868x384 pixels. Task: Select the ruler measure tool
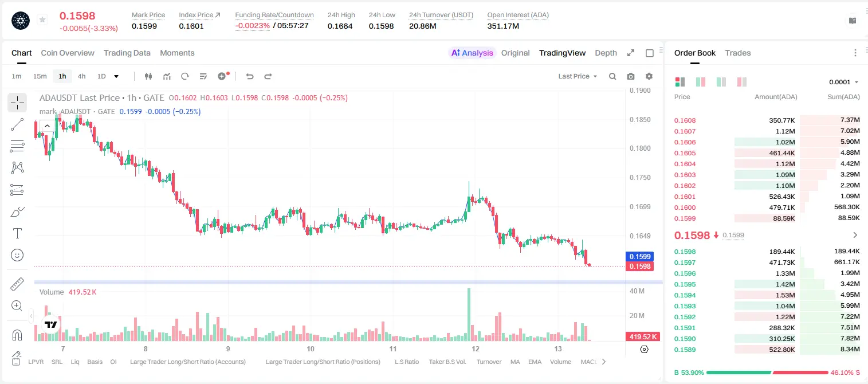pos(17,284)
